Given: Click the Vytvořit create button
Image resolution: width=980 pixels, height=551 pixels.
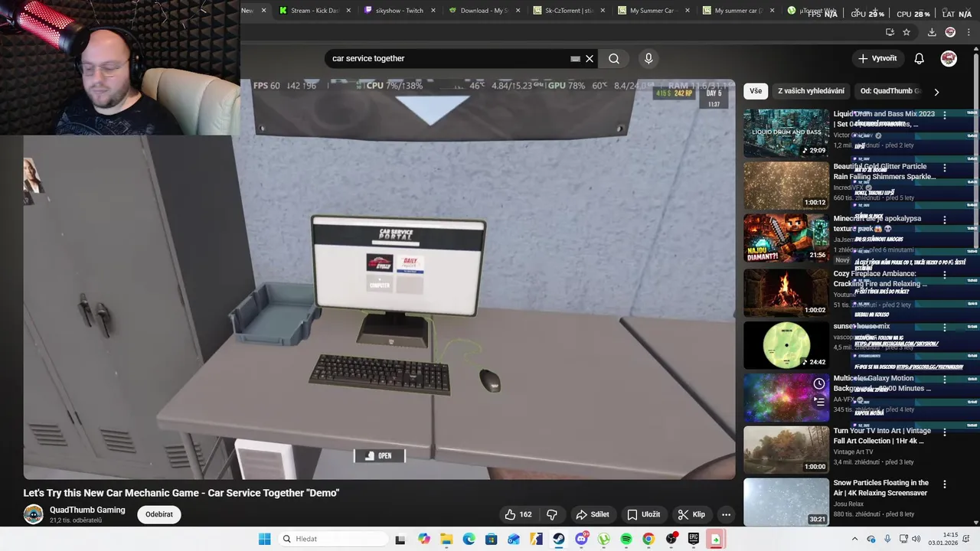Looking at the screenshot, I should click(x=877, y=59).
